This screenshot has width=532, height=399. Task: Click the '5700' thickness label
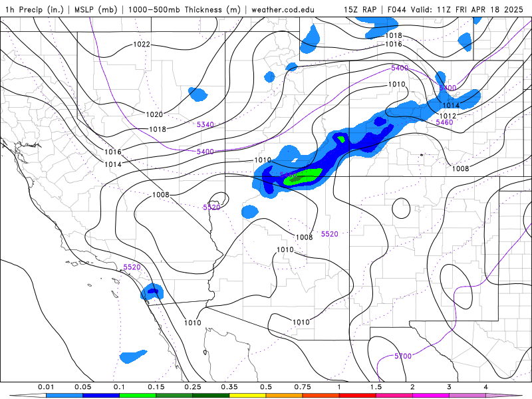coord(403,356)
